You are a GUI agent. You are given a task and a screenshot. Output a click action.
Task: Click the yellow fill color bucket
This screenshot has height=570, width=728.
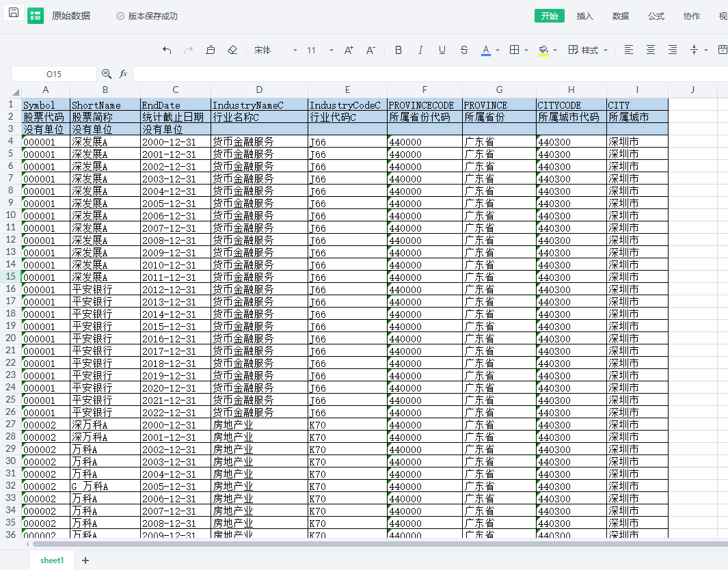pyautogui.click(x=543, y=50)
